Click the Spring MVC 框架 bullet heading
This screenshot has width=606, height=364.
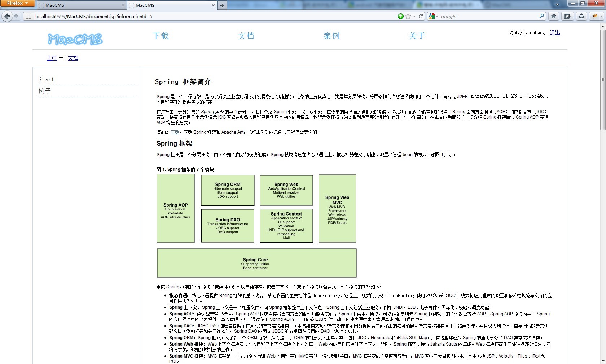click(x=187, y=356)
